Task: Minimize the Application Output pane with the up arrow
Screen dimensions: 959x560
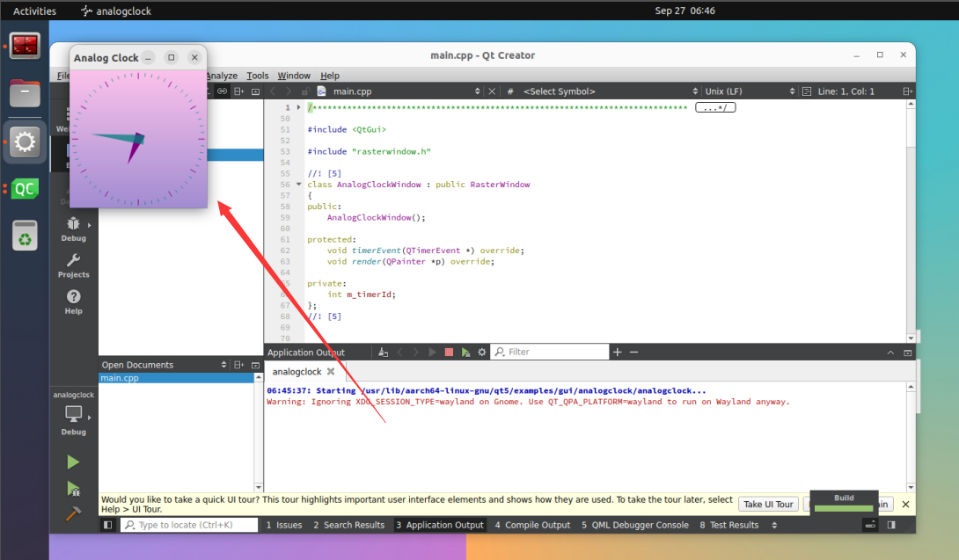Action: tap(890, 353)
